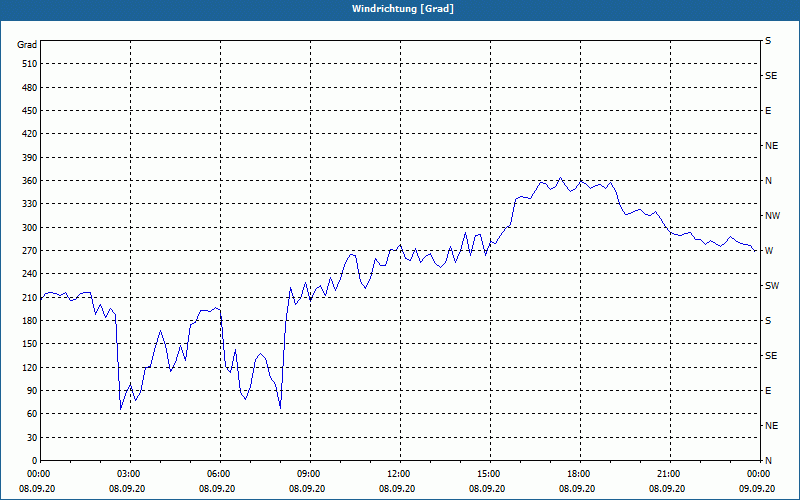This screenshot has height=500, width=800.
Task: Select the W compass label
Action: click(x=769, y=251)
